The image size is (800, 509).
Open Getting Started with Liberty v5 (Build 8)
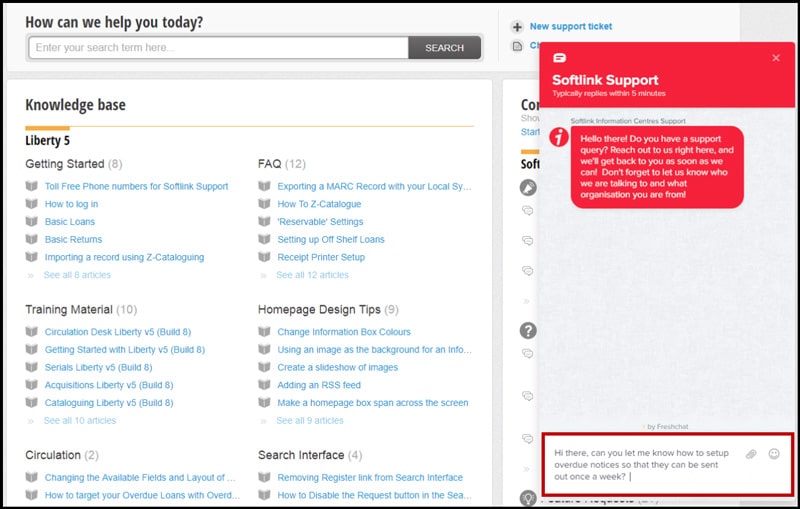(125, 349)
